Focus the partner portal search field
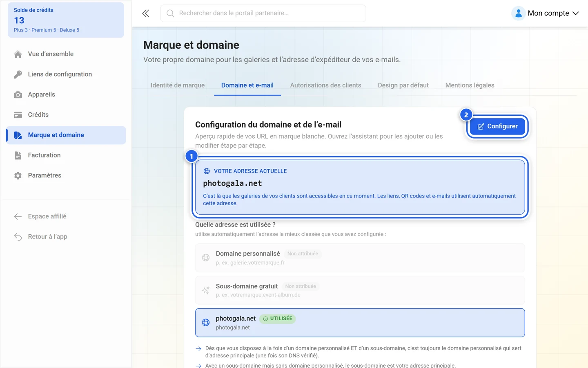 point(263,13)
